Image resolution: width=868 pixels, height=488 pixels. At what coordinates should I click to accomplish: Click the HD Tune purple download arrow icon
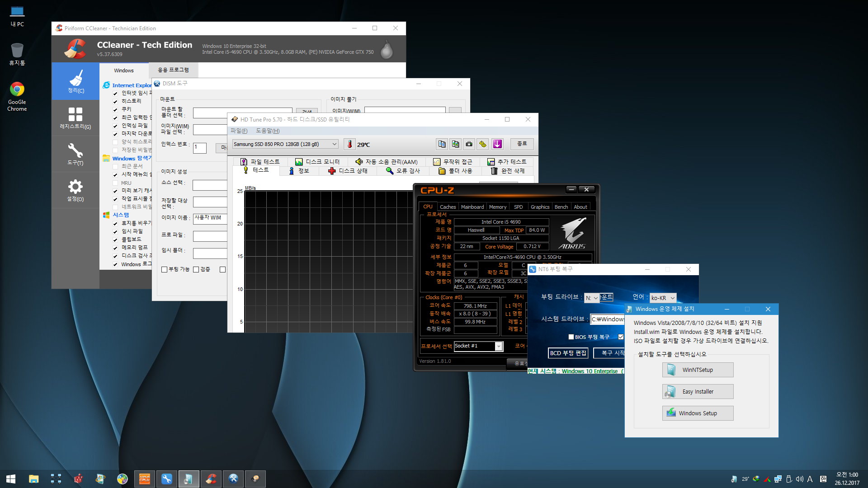pos(497,144)
